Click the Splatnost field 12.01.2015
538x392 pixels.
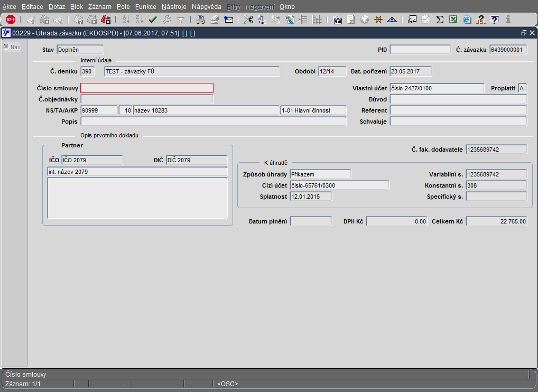click(311, 197)
